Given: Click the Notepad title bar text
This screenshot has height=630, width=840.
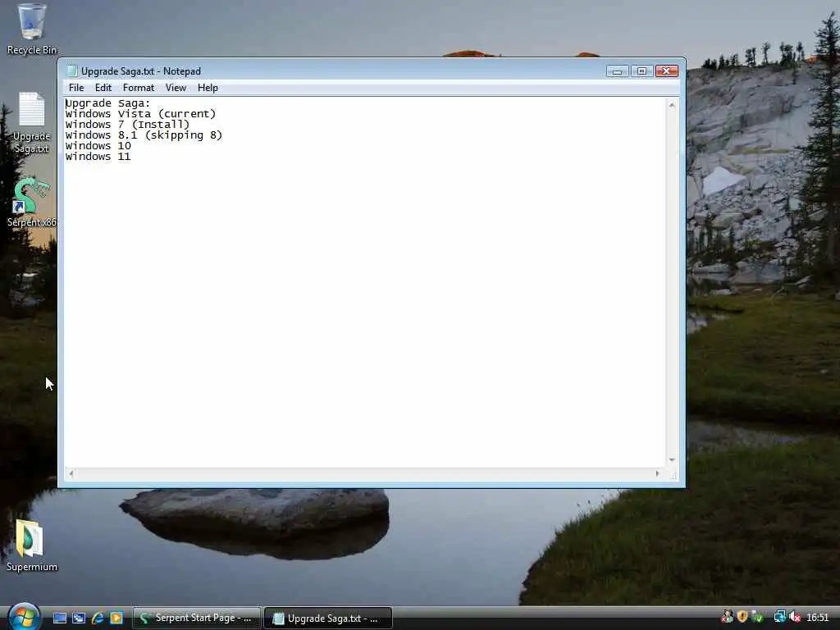Looking at the screenshot, I should (x=141, y=71).
